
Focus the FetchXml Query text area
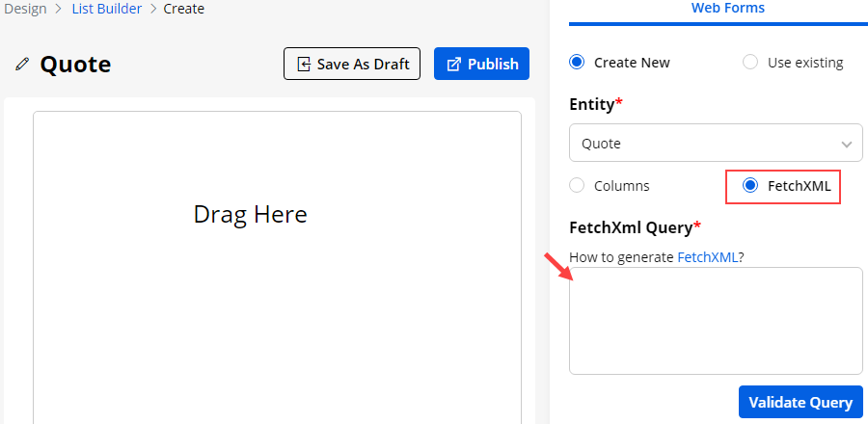click(x=716, y=321)
